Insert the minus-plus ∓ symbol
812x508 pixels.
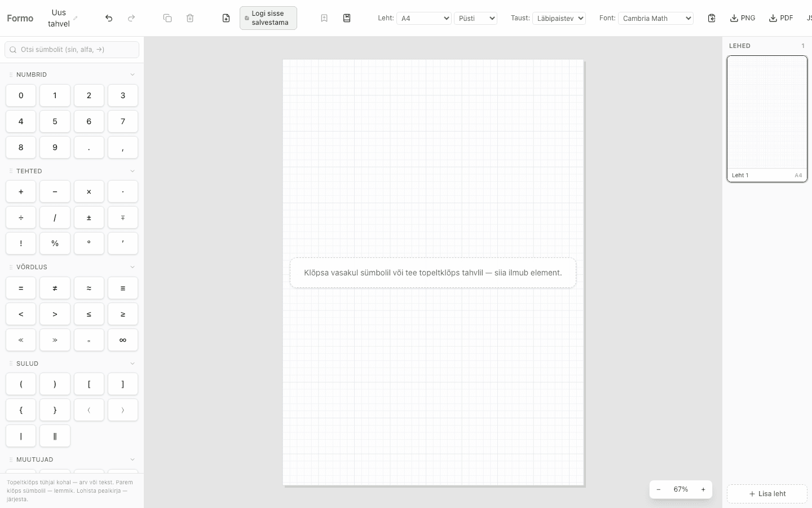[123, 217]
